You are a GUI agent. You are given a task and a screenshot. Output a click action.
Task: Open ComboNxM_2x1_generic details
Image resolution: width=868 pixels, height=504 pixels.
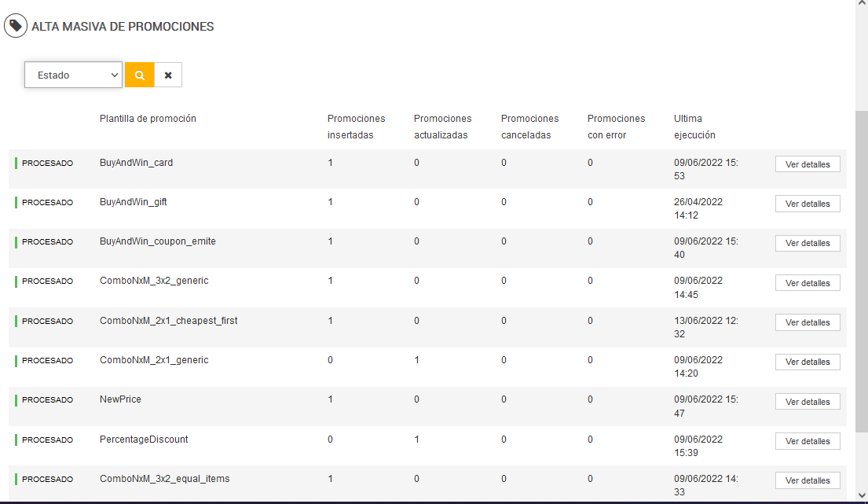click(x=808, y=362)
